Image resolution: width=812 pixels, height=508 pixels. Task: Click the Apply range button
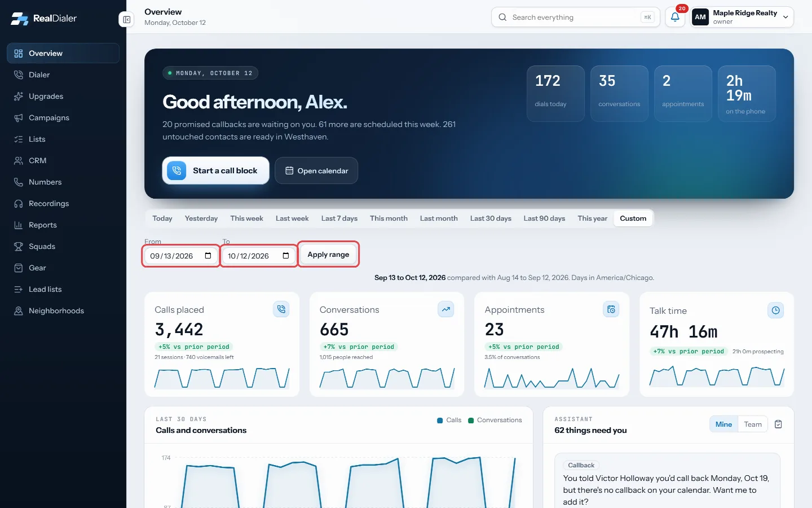pos(328,255)
